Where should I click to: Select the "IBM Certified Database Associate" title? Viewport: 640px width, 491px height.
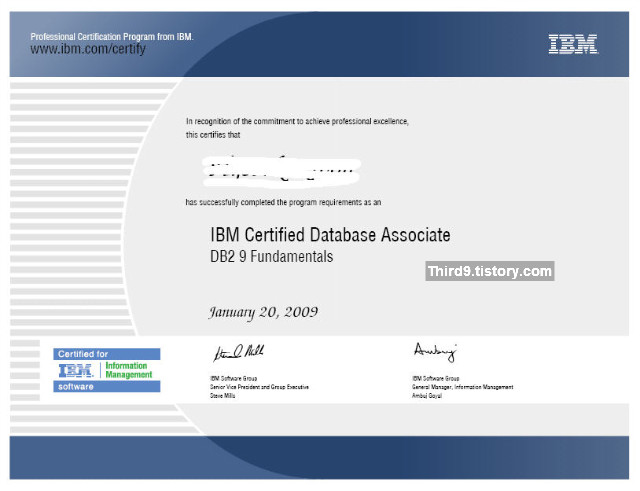tap(330, 235)
